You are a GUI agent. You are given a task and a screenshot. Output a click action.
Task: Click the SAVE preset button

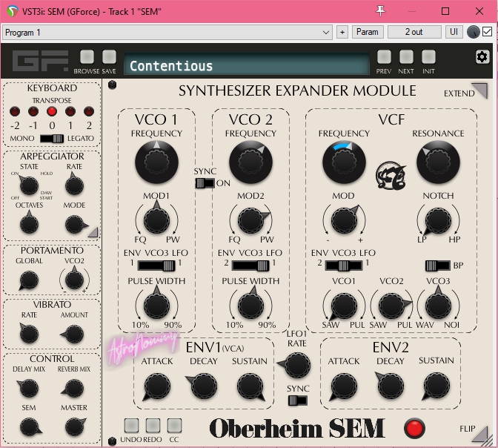coord(109,57)
